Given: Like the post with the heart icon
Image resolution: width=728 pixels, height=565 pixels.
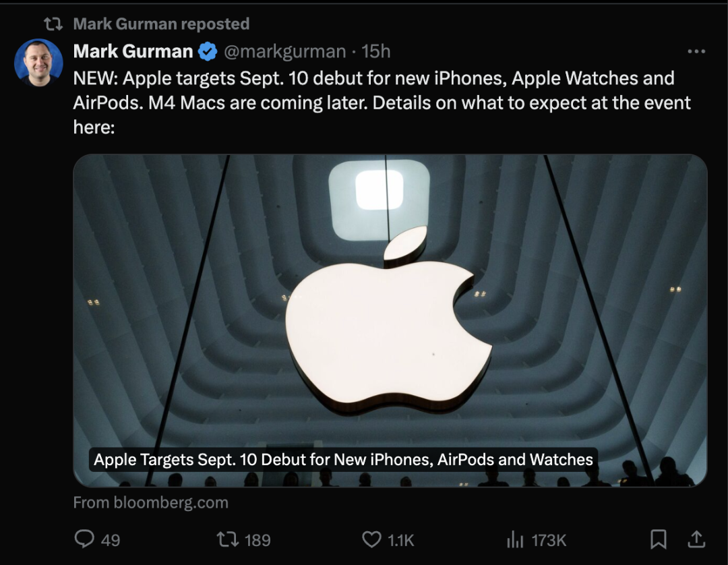Looking at the screenshot, I should pos(371,539).
